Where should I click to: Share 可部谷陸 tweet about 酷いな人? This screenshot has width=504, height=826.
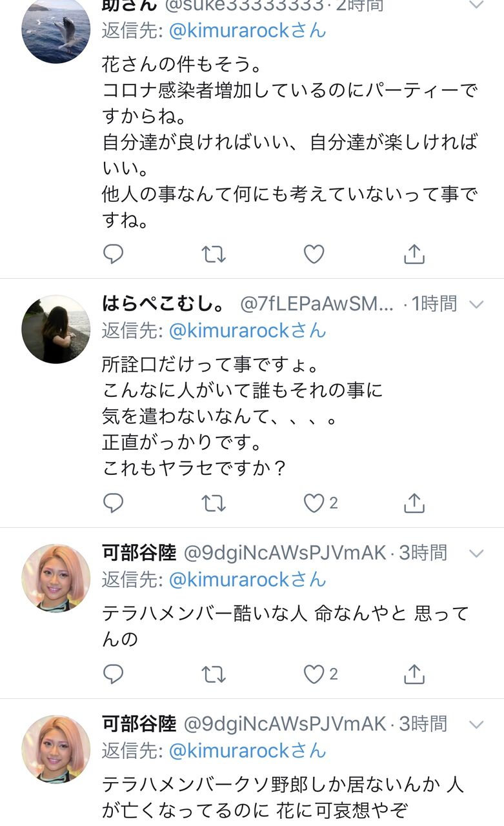pos(414,674)
